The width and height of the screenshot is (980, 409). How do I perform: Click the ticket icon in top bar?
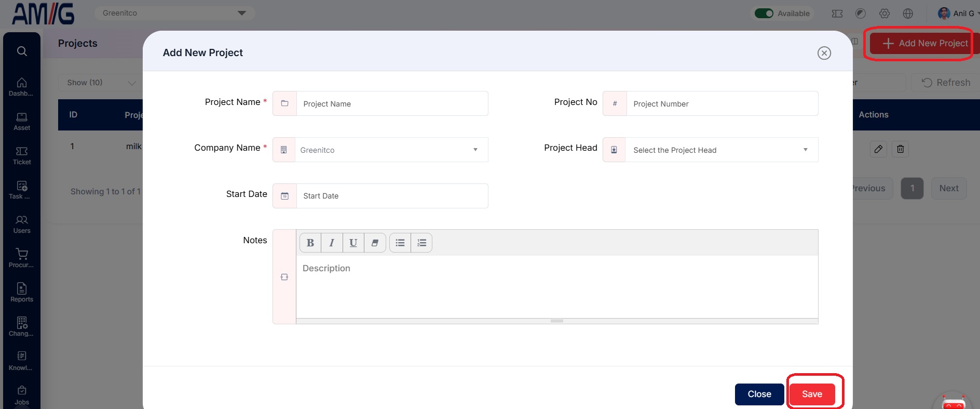coord(837,14)
